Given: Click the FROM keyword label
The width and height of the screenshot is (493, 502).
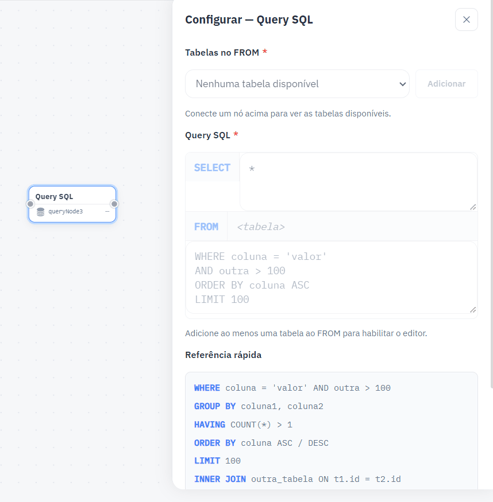Looking at the screenshot, I should click(206, 227).
